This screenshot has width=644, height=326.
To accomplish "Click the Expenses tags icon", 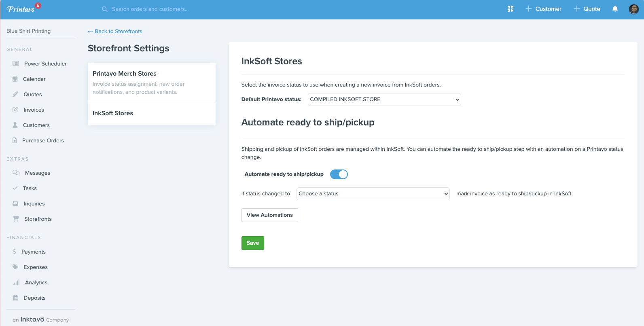I will coord(15,267).
